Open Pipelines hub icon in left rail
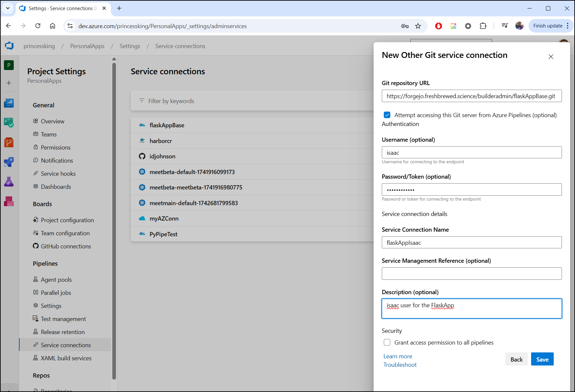The width and height of the screenshot is (575, 392). (x=9, y=162)
